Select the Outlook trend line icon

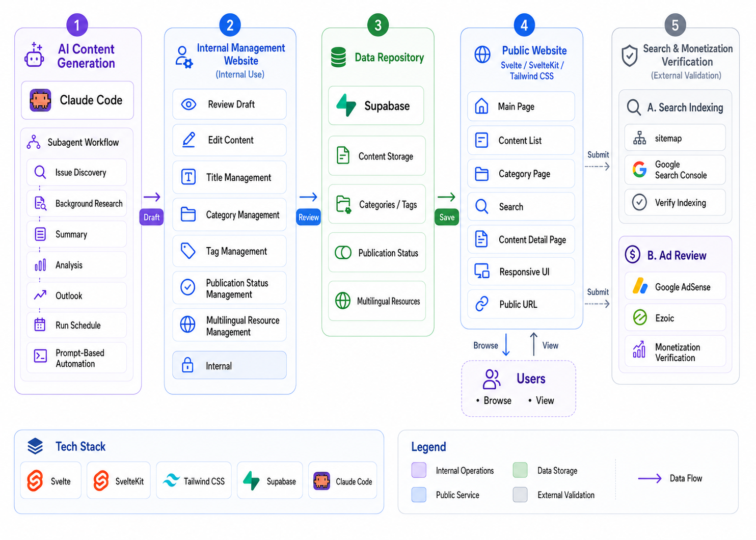pos(40,295)
